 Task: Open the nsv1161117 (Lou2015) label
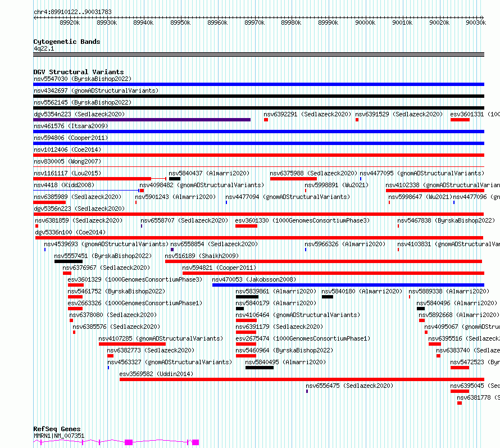pyautogui.click(x=67, y=173)
